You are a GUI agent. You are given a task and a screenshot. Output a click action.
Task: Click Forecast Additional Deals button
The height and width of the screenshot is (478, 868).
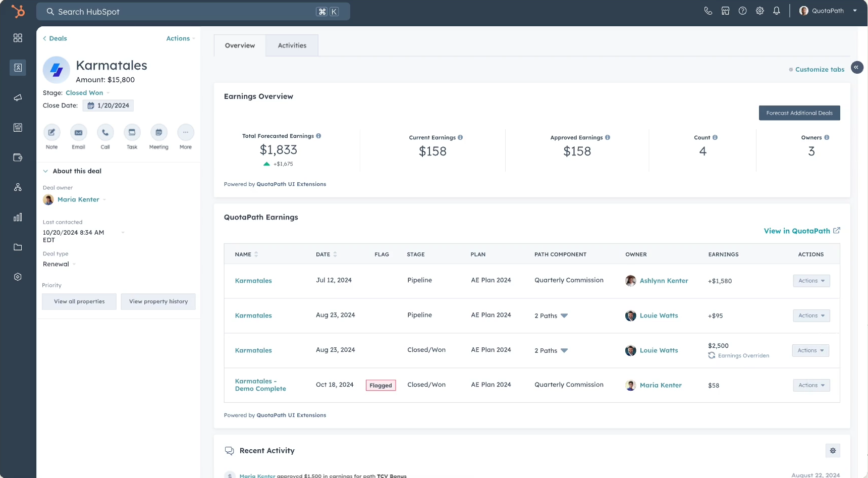tap(799, 113)
